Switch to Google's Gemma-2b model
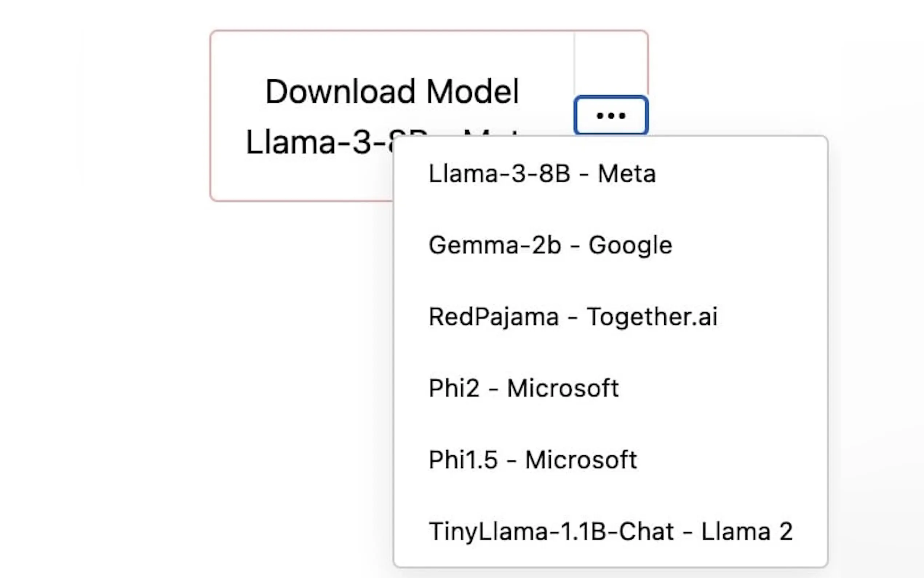Screen dimensions: 924x578 coord(550,245)
